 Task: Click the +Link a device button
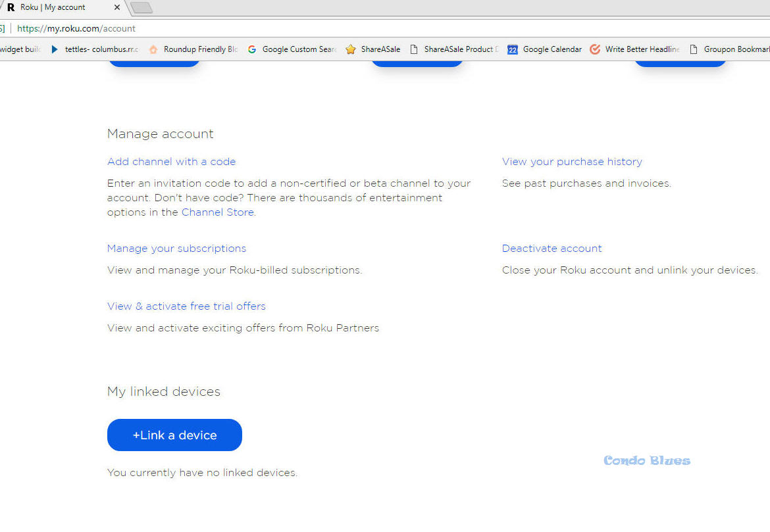pyautogui.click(x=174, y=435)
